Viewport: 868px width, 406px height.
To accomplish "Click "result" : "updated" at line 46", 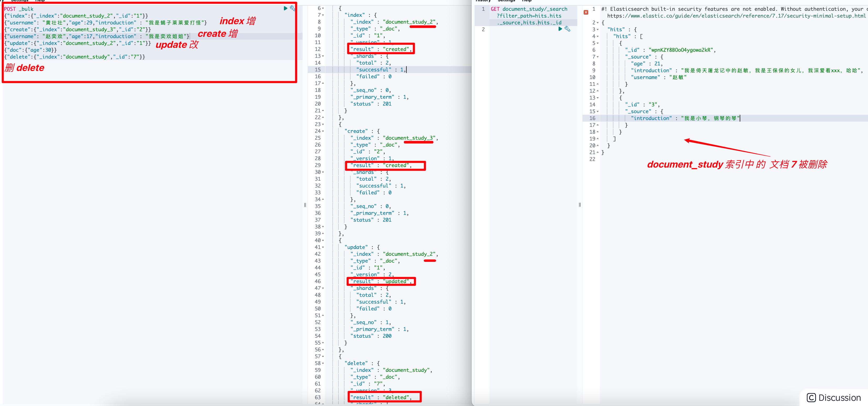I will tap(381, 282).
